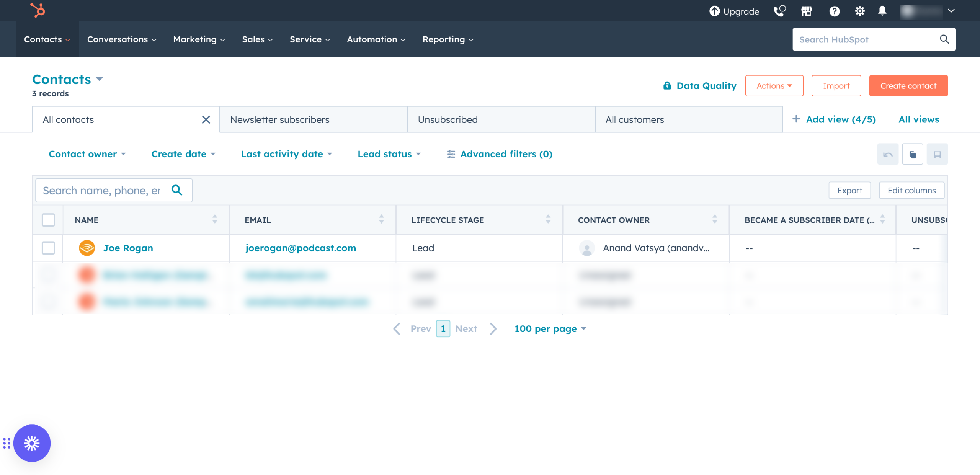Open the settings gear icon
The image size is (980, 475).
click(x=860, y=11)
